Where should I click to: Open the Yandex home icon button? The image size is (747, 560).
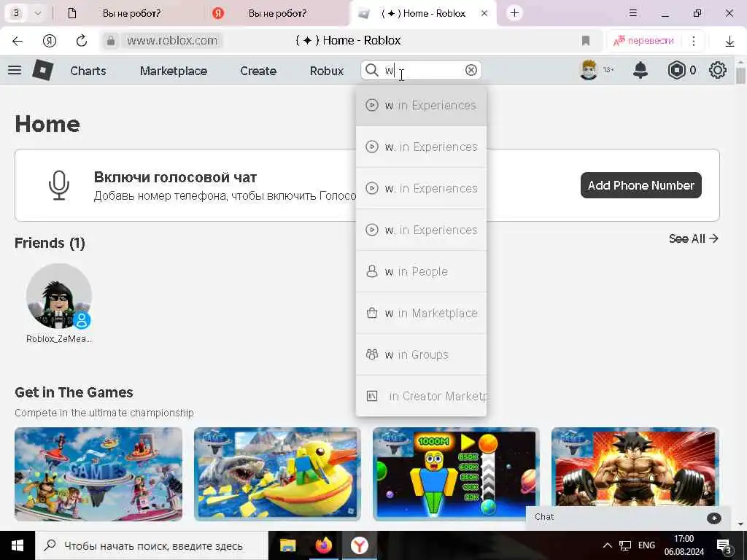pyautogui.click(x=50, y=41)
